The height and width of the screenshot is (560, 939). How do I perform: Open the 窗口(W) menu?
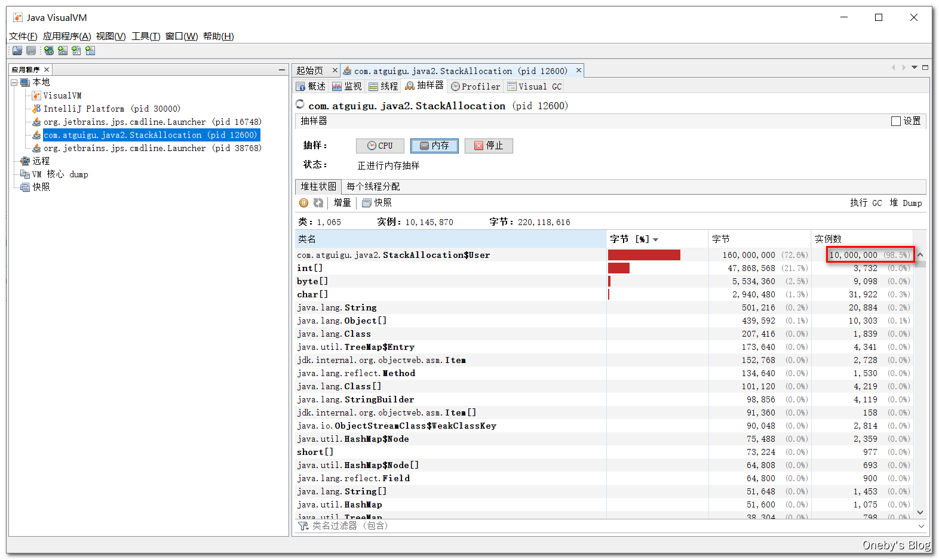click(182, 36)
